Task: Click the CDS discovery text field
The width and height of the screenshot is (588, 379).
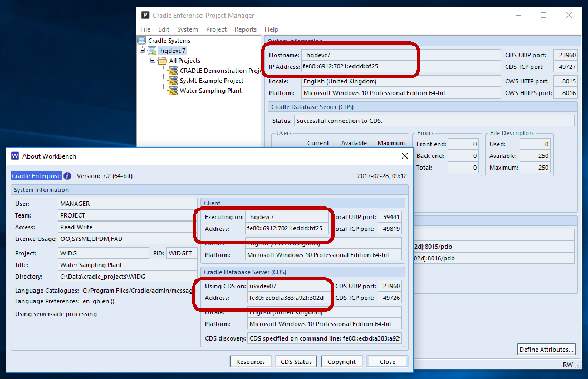Action: tap(325, 338)
